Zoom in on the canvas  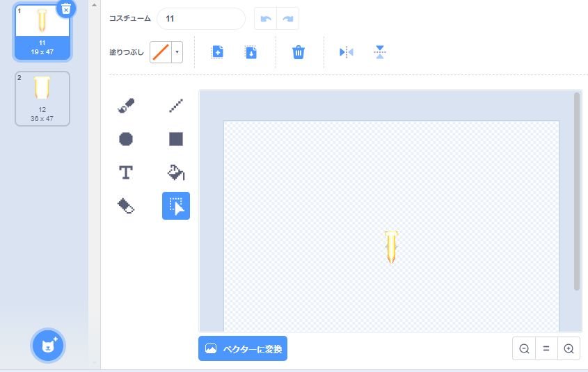click(x=569, y=349)
